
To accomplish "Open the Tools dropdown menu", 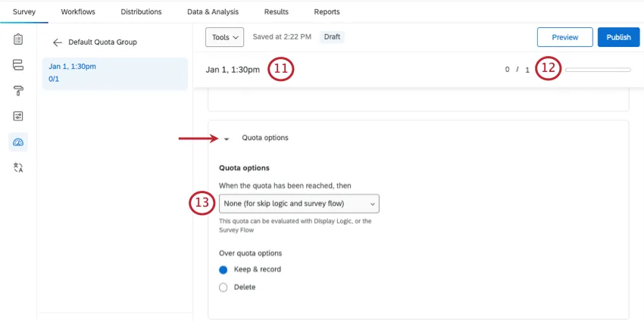I will [224, 37].
